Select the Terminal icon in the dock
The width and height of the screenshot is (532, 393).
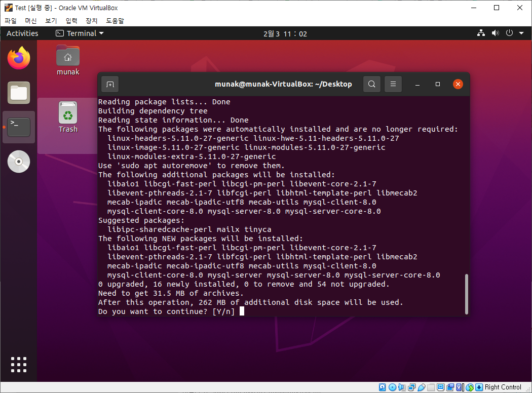point(19,127)
